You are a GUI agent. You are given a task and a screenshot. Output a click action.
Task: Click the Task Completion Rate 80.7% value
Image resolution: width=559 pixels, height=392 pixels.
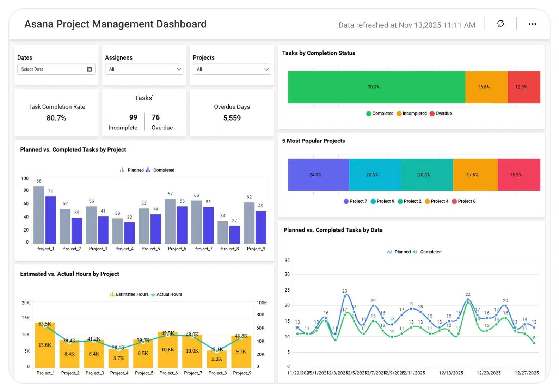pyautogui.click(x=56, y=118)
